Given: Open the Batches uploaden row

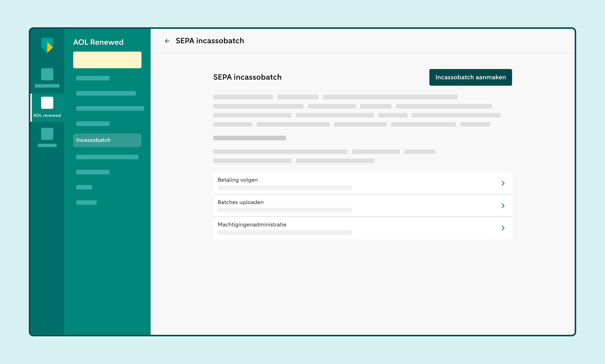Looking at the screenshot, I should click(x=362, y=206).
